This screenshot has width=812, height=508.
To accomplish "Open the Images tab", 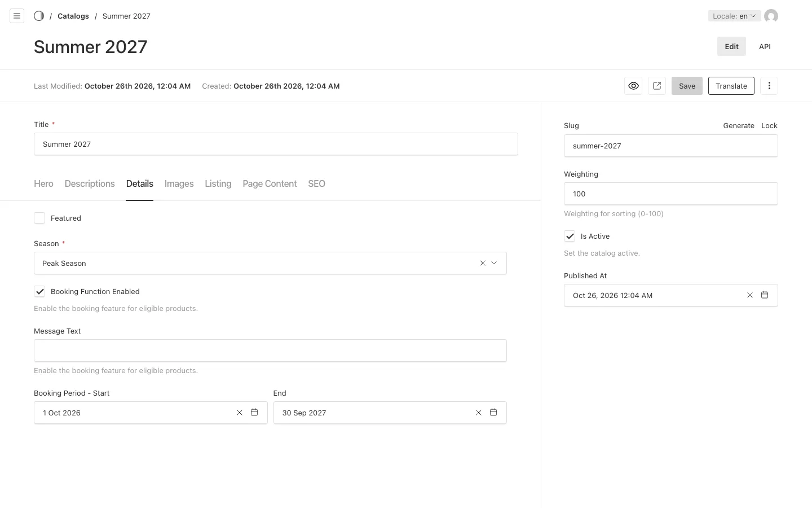I will tap(179, 183).
